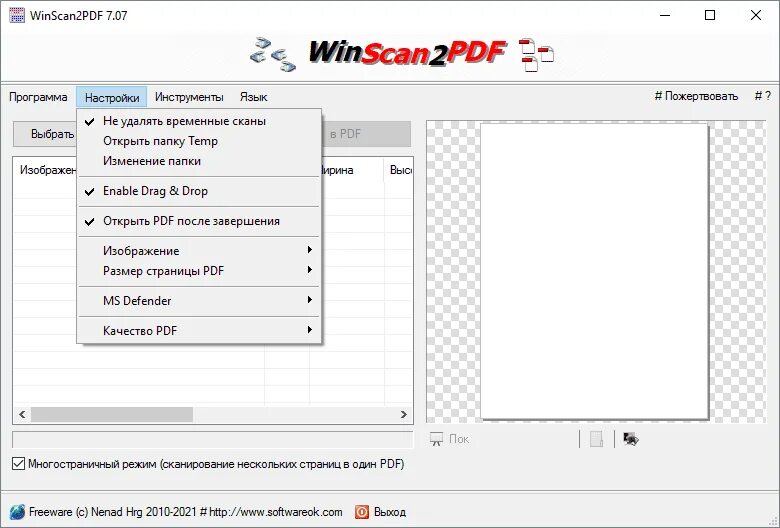This screenshot has height=528, width=780.
Task: Open the Программа menu
Action: click(38, 97)
